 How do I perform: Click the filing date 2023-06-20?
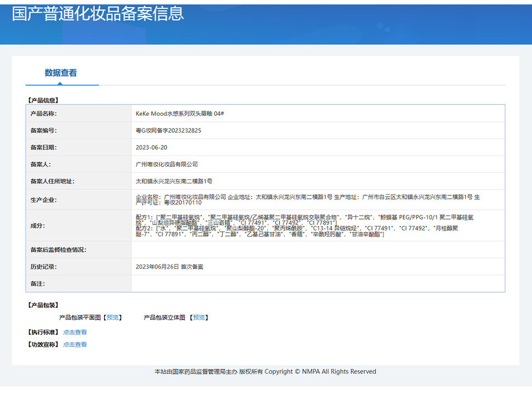click(151, 148)
